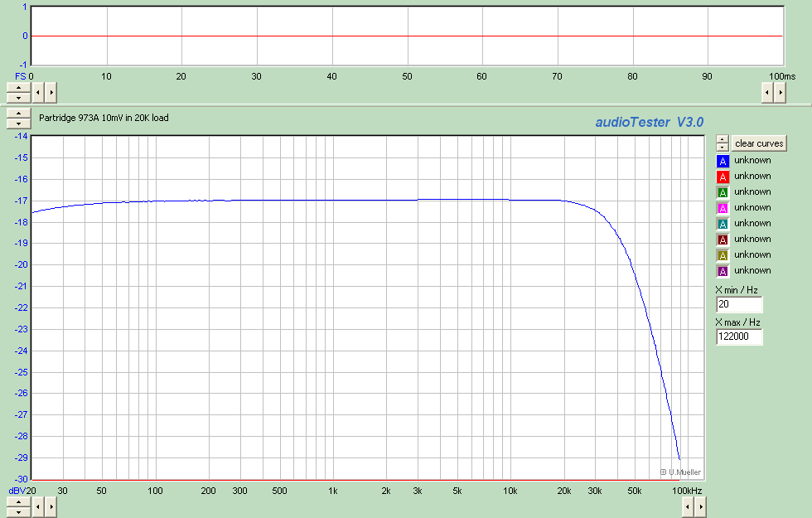Click unknown label next to red curve

pos(752,176)
